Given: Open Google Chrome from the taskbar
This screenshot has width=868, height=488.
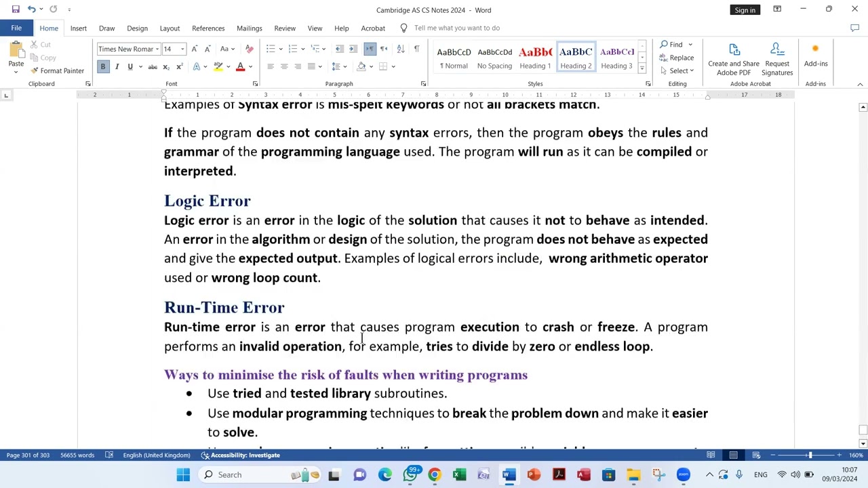Looking at the screenshot, I should (x=434, y=474).
